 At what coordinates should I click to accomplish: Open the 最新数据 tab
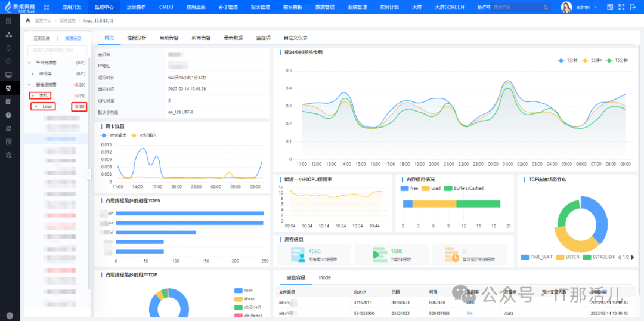233,38
